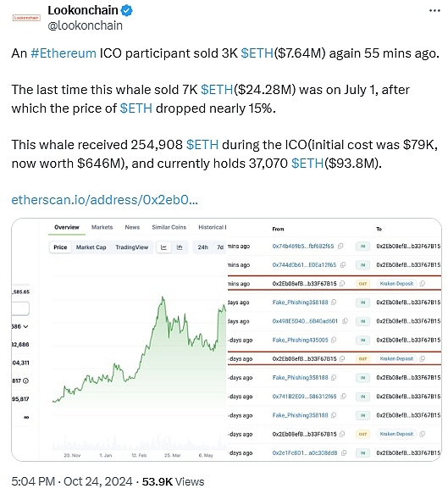Copy the Fake_Phishing435005 address icon
Viewport: 448px width, 494px height.
click(x=334, y=340)
